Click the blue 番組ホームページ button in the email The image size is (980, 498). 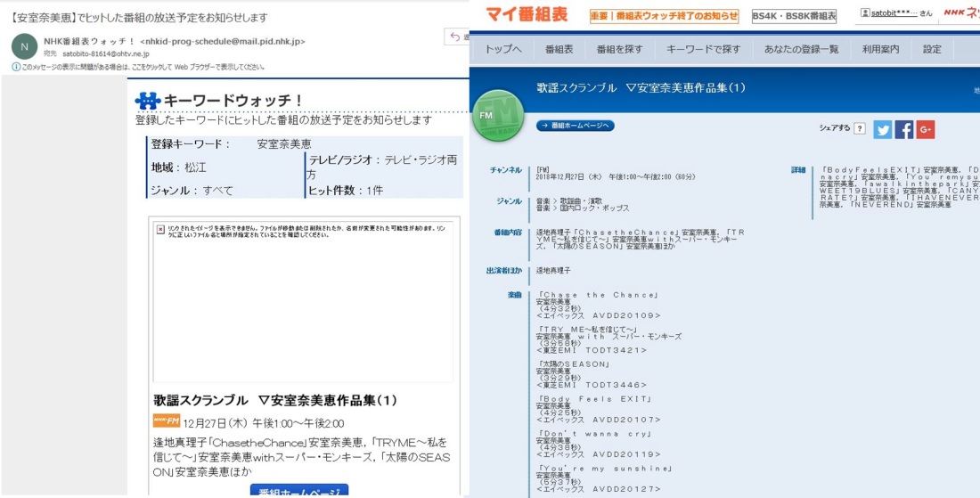pyautogui.click(x=299, y=490)
